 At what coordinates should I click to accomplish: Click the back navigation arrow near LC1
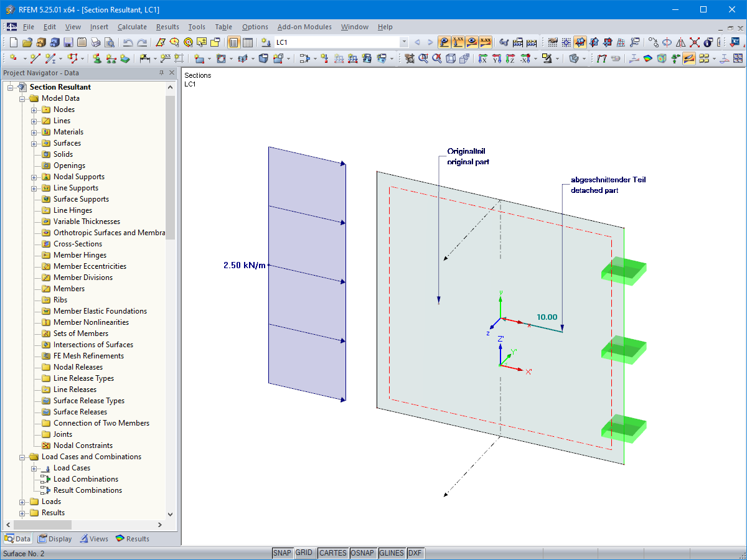click(418, 42)
